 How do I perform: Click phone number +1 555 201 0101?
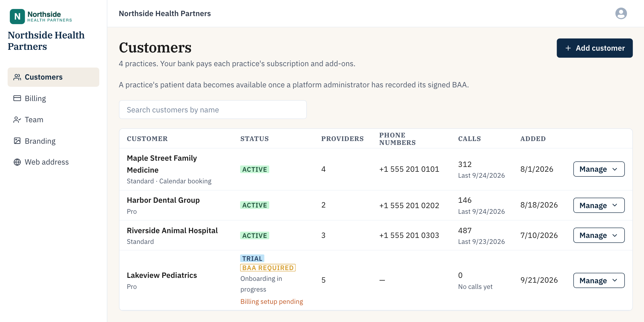click(409, 169)
